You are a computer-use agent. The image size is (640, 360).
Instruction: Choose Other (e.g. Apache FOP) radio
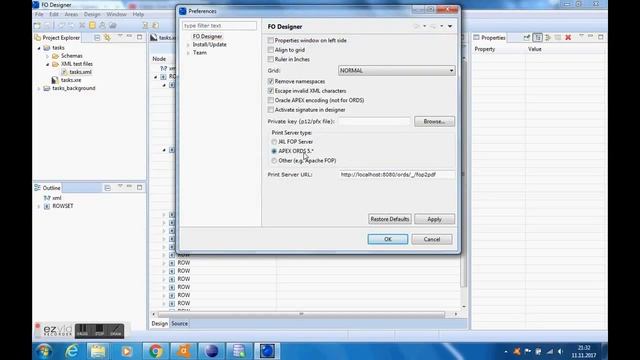coord(274,161)
